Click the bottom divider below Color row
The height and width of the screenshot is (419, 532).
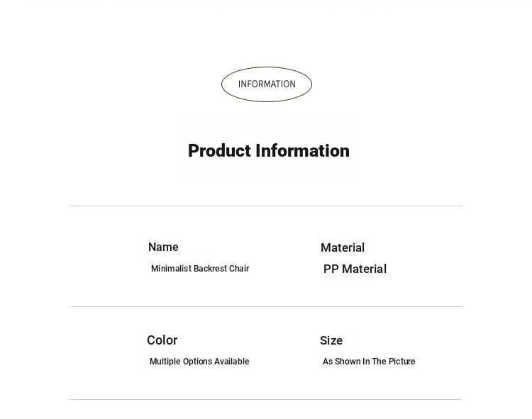pyautogui.click(x=266, y=400)
